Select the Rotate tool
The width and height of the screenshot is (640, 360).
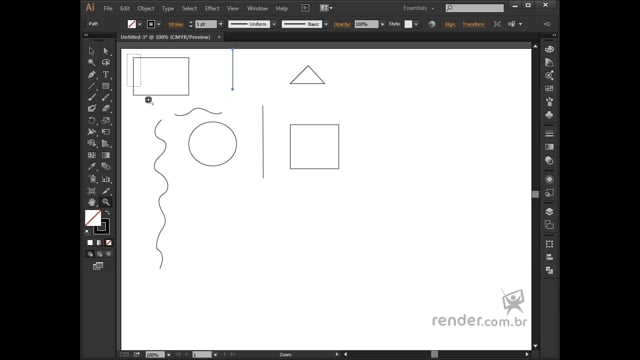click(91, 120)
